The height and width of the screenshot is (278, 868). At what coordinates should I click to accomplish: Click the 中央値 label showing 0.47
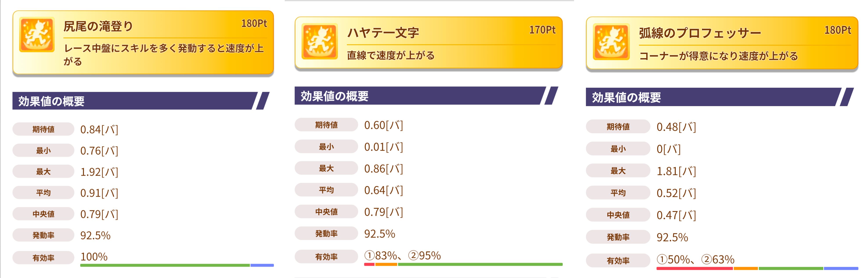pos(618,215)
